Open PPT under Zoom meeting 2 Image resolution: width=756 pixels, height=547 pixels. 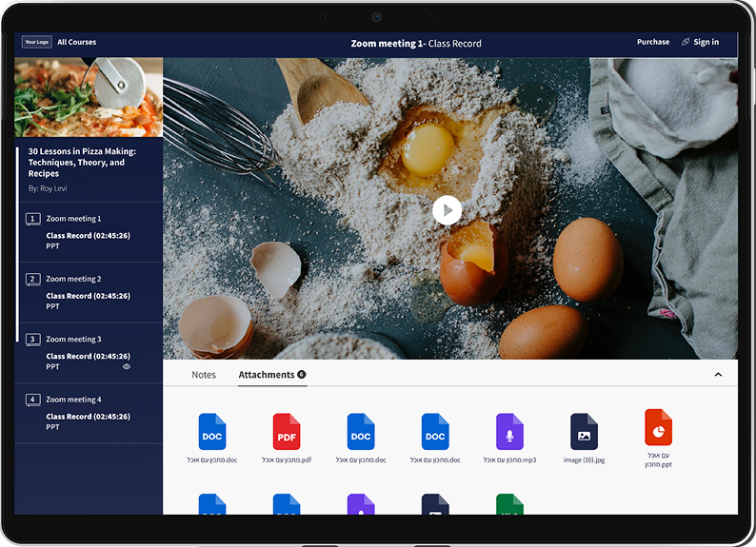(x=53, y=306)
